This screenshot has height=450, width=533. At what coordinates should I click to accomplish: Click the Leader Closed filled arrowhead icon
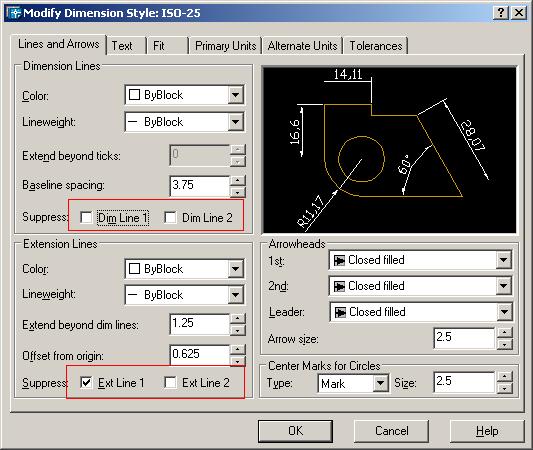tap(340, 312)
